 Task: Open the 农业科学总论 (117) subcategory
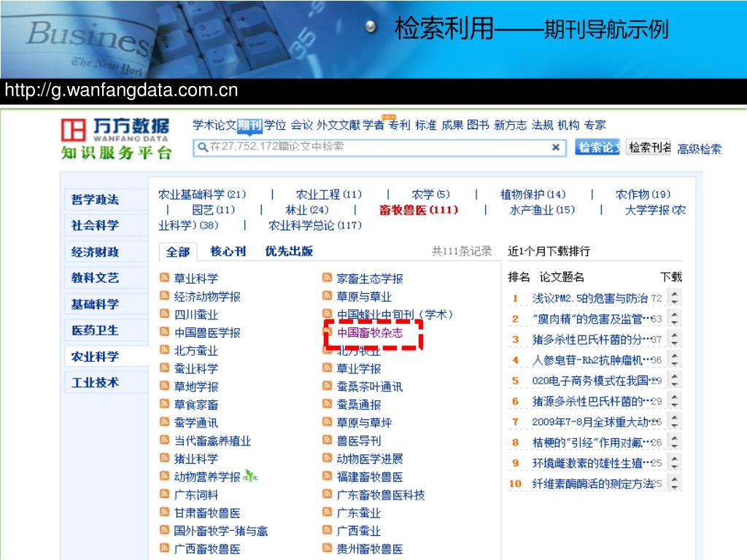click(x=315, y=225)
